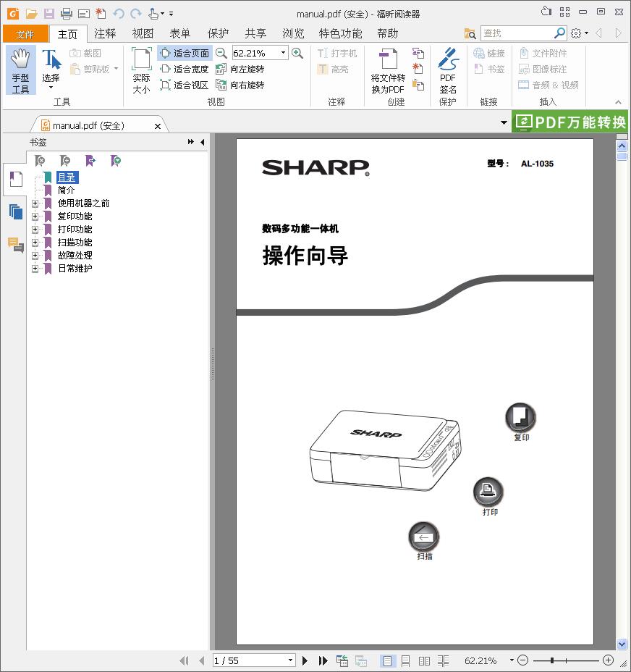Switch to the 保护 ribbon tab
This screenshot has width=631, height=672.
(218, 33)
